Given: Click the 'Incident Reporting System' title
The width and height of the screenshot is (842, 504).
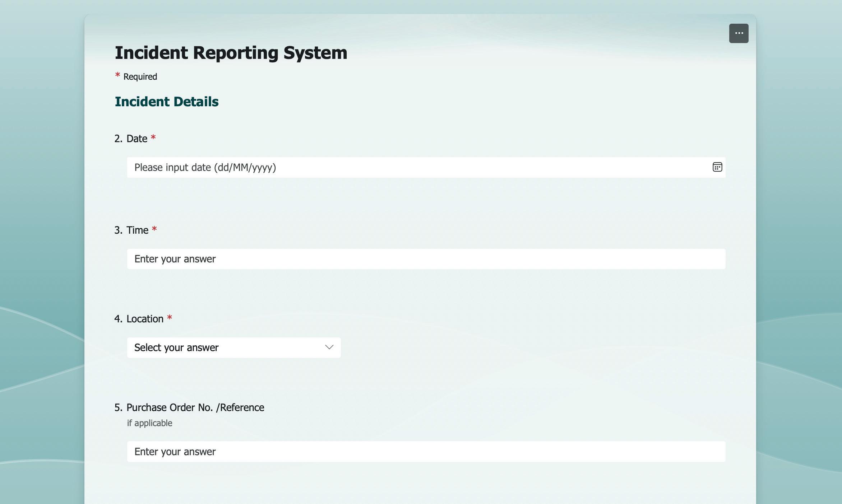Looking at the screenshot, I should click(x=231, y=53).
